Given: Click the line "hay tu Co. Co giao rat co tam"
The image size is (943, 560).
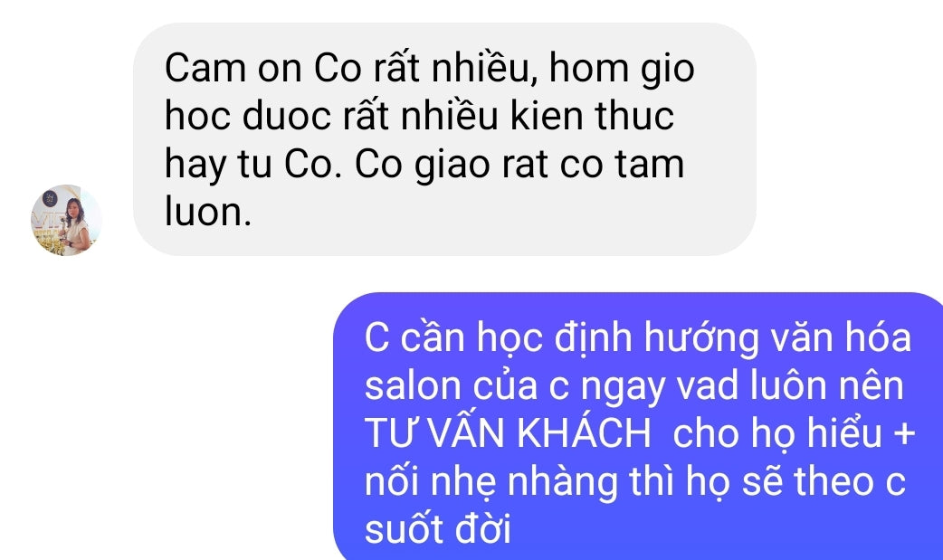Looking at the screenshot, I should point(424,165).
